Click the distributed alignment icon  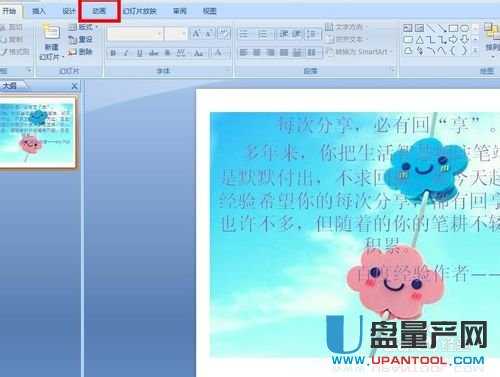(x=297, y=52)
